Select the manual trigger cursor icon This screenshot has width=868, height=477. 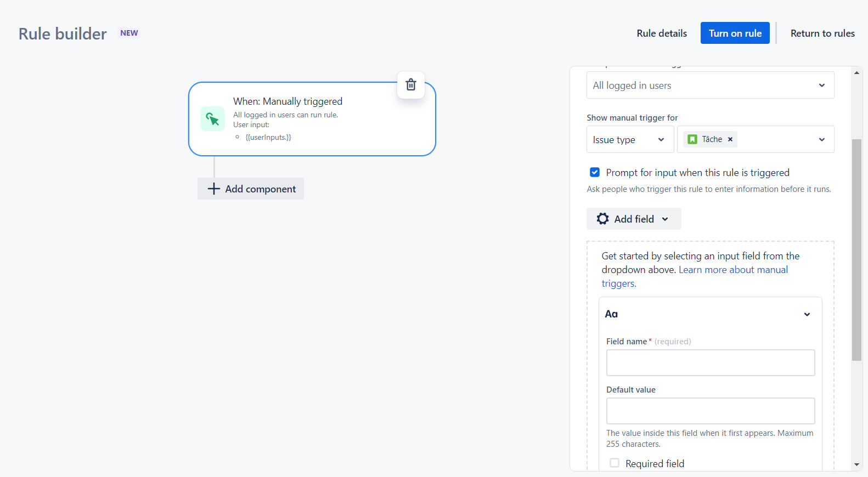212,118
